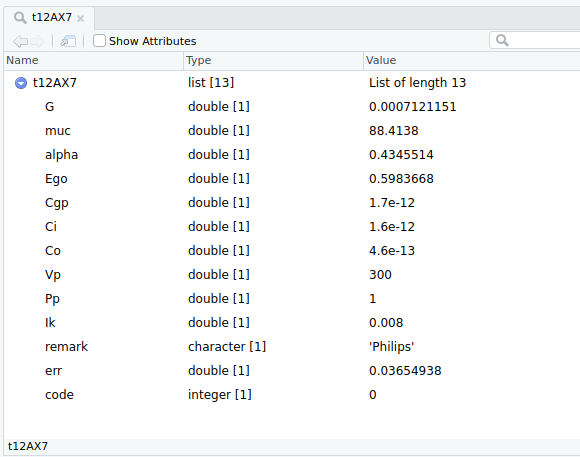
Task: Click the magnifier icon in search box
Action: click(x=502, y=40)
